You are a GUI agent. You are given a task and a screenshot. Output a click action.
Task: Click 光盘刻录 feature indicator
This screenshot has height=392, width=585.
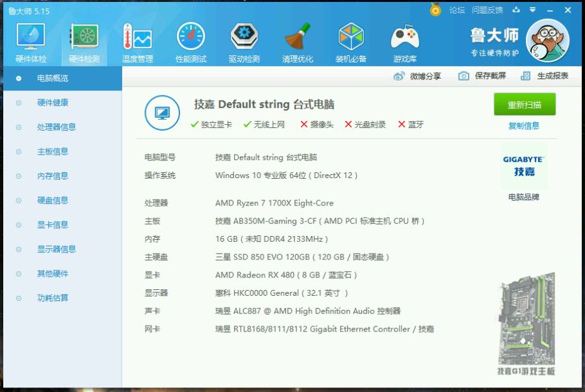365,125
